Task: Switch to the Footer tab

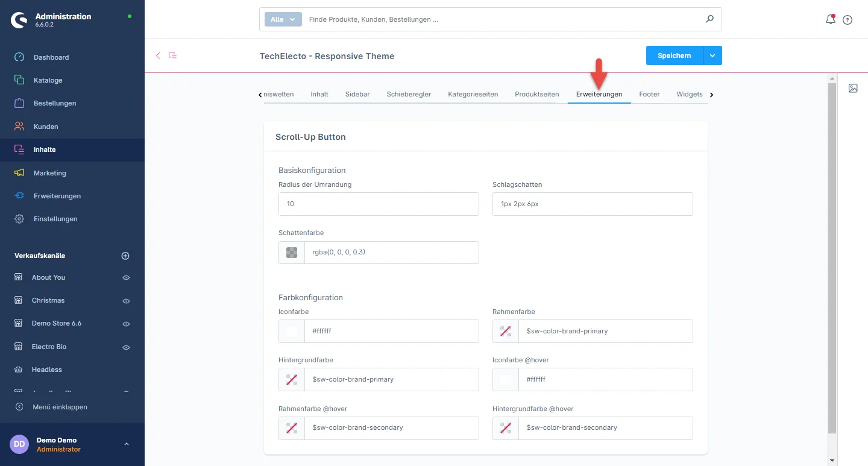Action: [649, 94]
